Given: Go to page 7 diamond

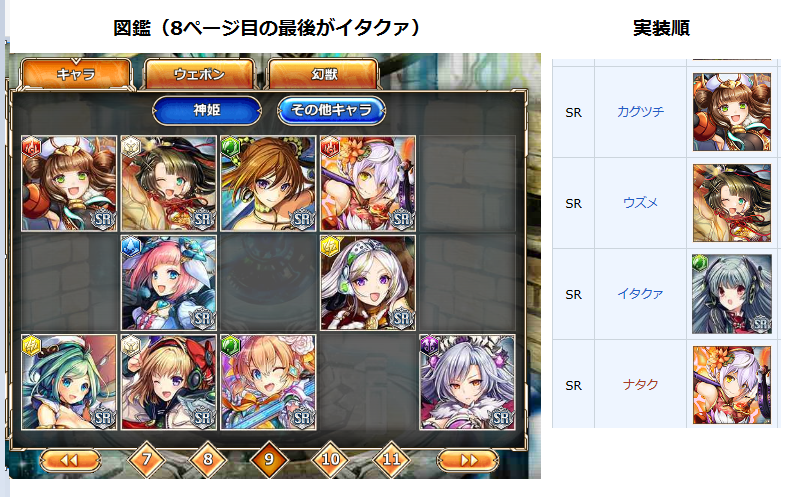Looking at the screenshot, I should [146, 460].
